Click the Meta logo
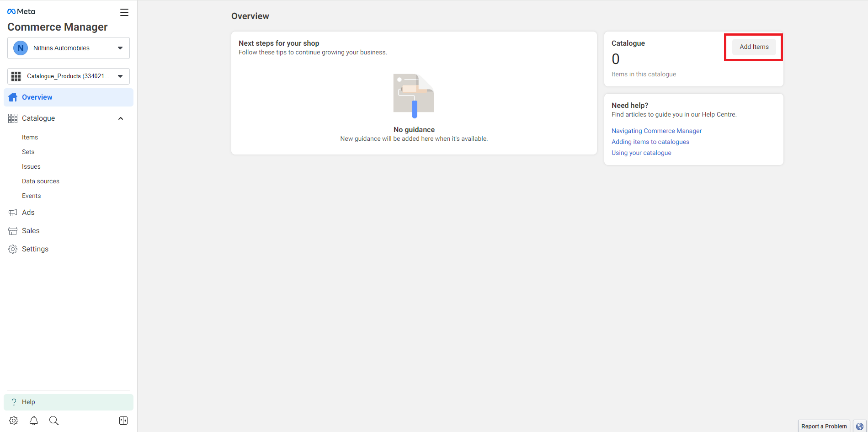Image resolution: width=868 pixels, height=432 pixels. pos(21,11)
